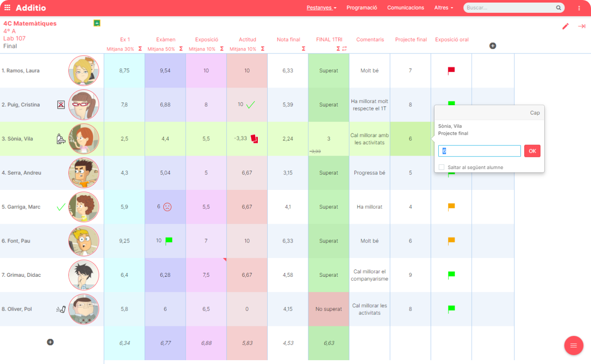Click the Σ icon on the Exàmen column

coord(180,49)
